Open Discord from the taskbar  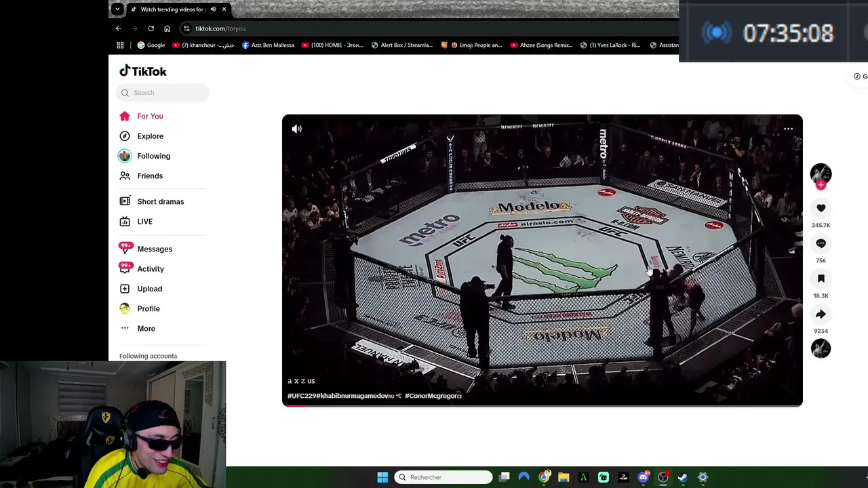click(643, 477)
